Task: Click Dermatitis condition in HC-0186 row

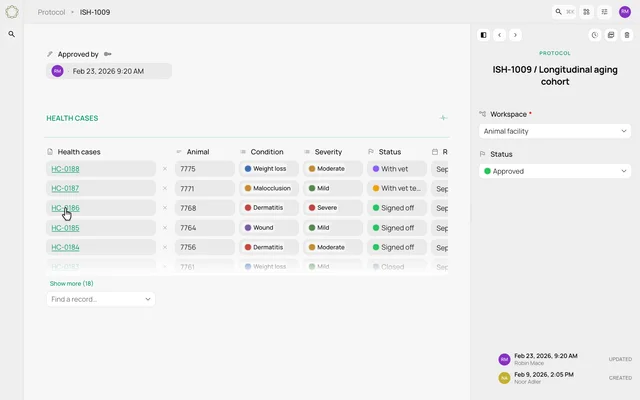Action: point(264,208)
